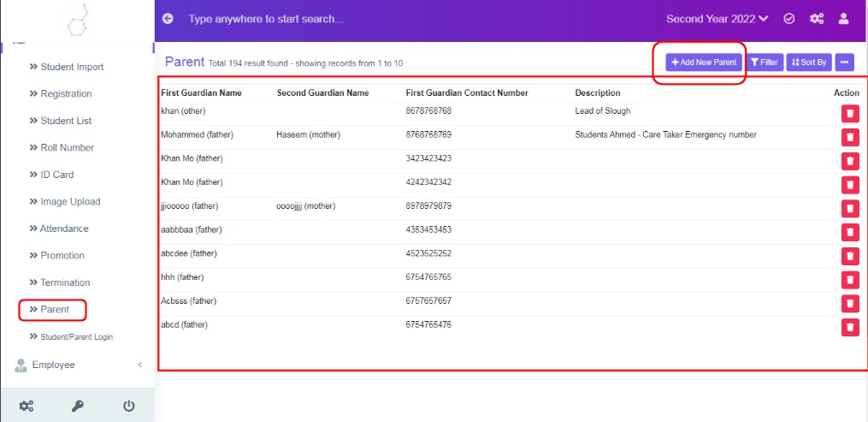Delete parent row with number 4242342342
This screenshot has height=422, width=868.
pyautogui.click(x=850, y=184)
